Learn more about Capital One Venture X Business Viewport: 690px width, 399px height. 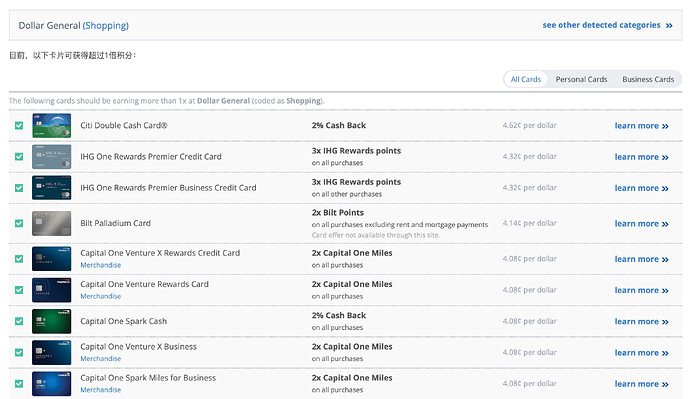coord(642,353)
